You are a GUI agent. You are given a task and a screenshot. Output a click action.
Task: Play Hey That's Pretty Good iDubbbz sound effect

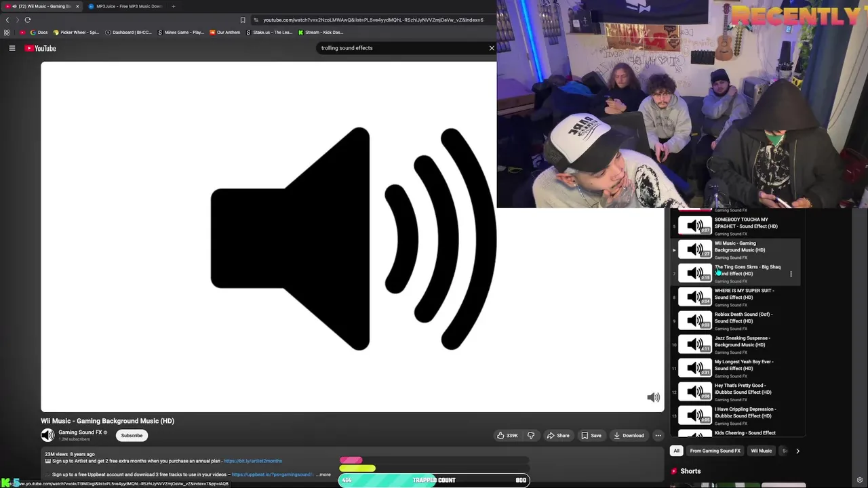tap(737, 392)
